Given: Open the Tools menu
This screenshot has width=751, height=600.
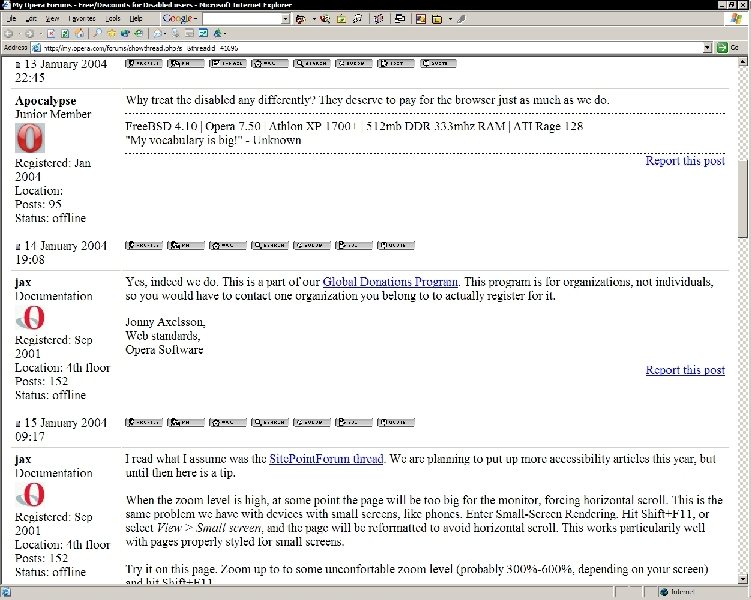Looking at the screenshot, I should coord(113,19).
